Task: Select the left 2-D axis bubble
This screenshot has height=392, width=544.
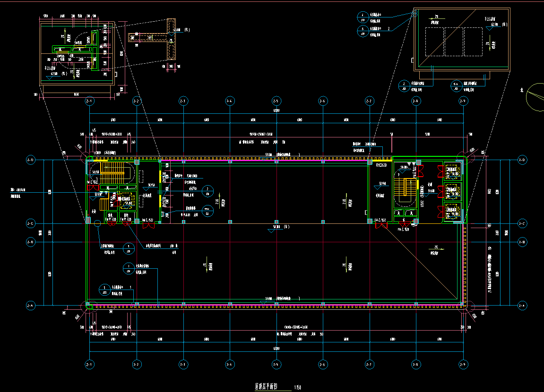Action: pyautogui.click(x=31, y=161)
